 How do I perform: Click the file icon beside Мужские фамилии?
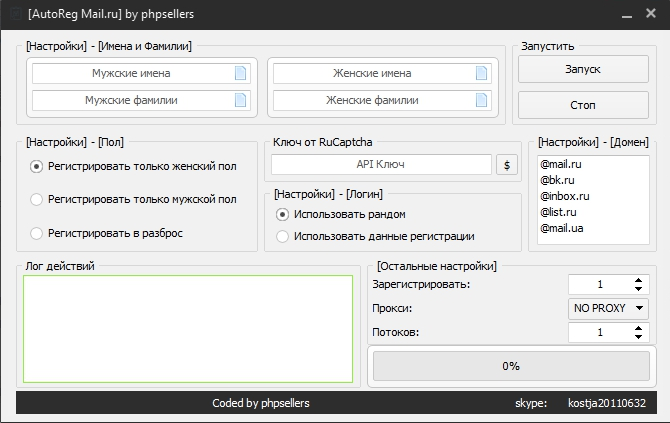240,100
